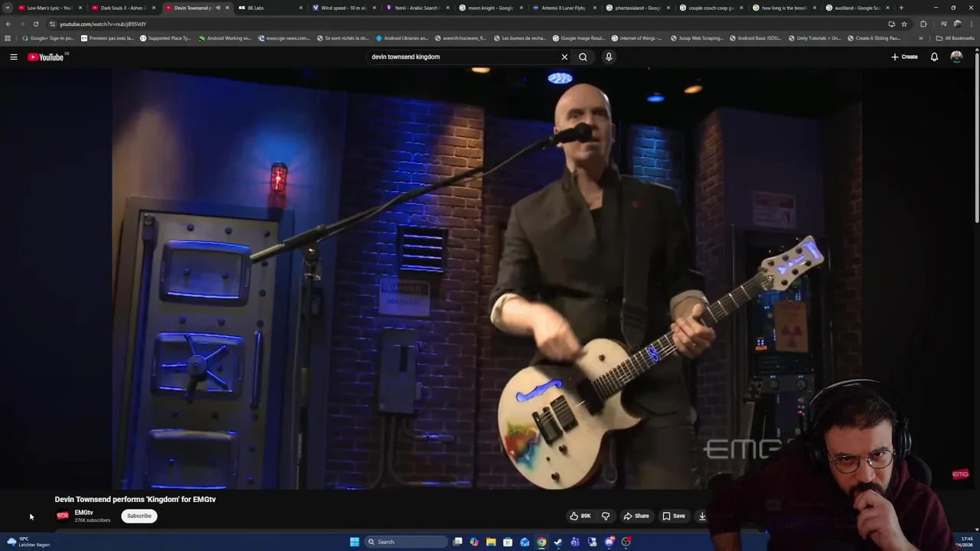Open Steam from the taskbar

(558, 542)
